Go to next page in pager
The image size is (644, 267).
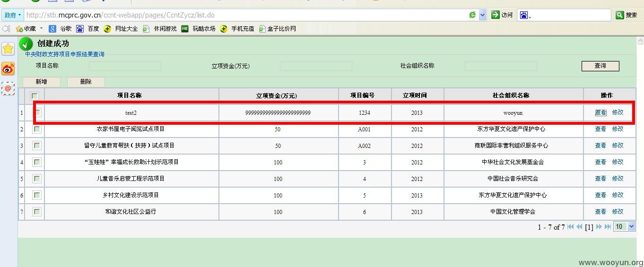(599, 227)
